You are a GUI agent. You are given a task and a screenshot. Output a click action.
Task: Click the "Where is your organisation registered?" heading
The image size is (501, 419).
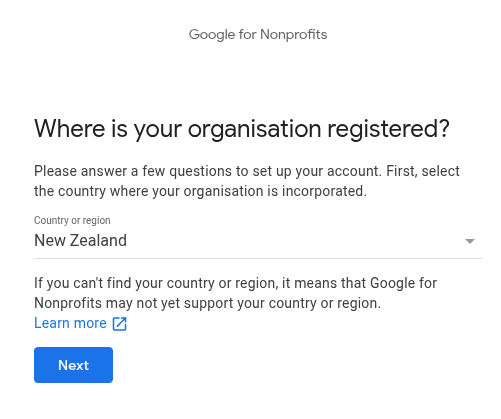(x=242, y=129)
